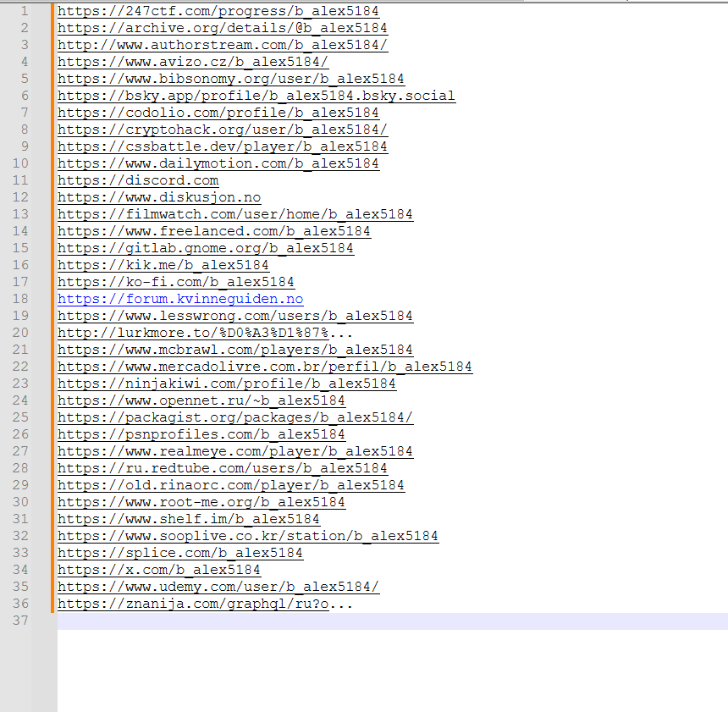
Task: Open the diskusjon.no link
Action: coord(159,197)
